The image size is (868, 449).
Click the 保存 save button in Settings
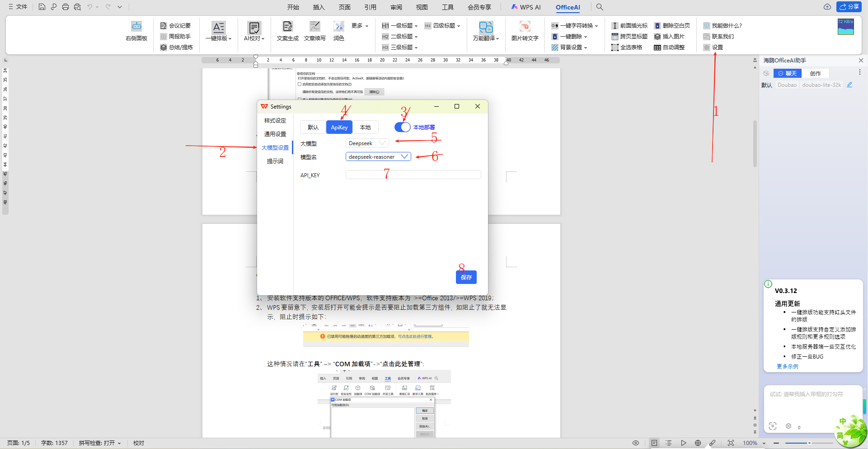466,277
